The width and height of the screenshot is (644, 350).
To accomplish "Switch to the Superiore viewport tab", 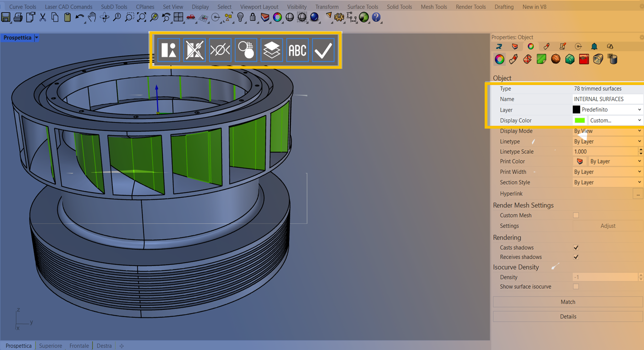I will (51, 346).
